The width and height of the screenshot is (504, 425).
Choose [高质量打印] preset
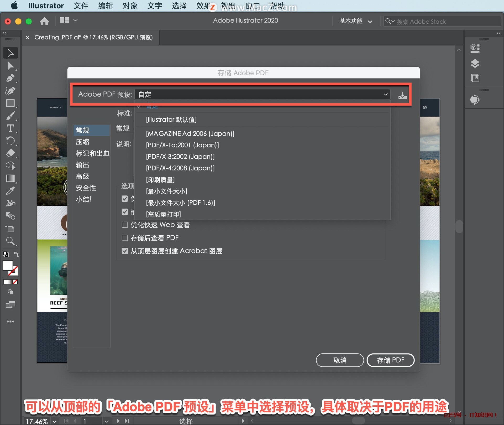pyautogui.click(x=163, y=214)
